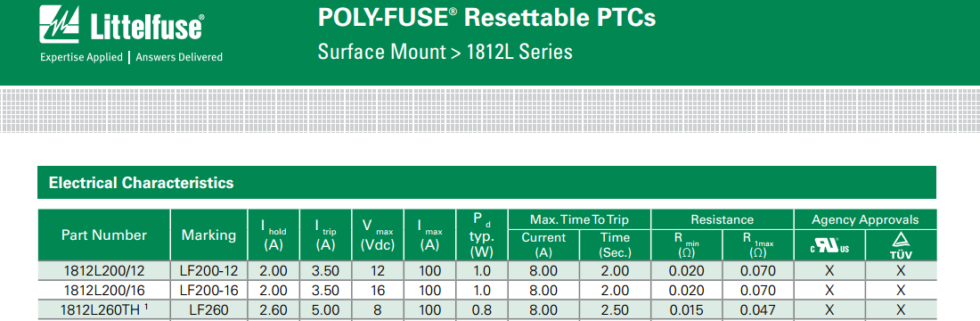Viewport: 980px width, 321px height.
Task: Click the Max. Time To Trip header
Action: coord(579,219)
